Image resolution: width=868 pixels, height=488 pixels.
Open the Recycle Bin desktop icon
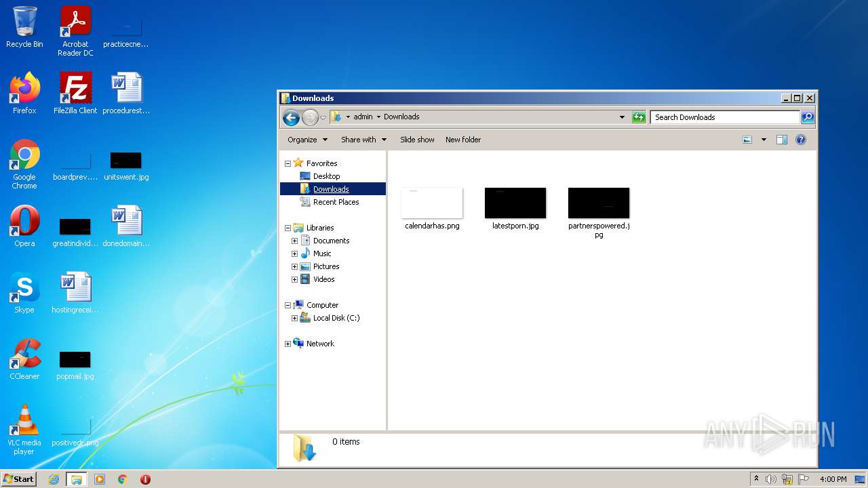click(24, 27)
